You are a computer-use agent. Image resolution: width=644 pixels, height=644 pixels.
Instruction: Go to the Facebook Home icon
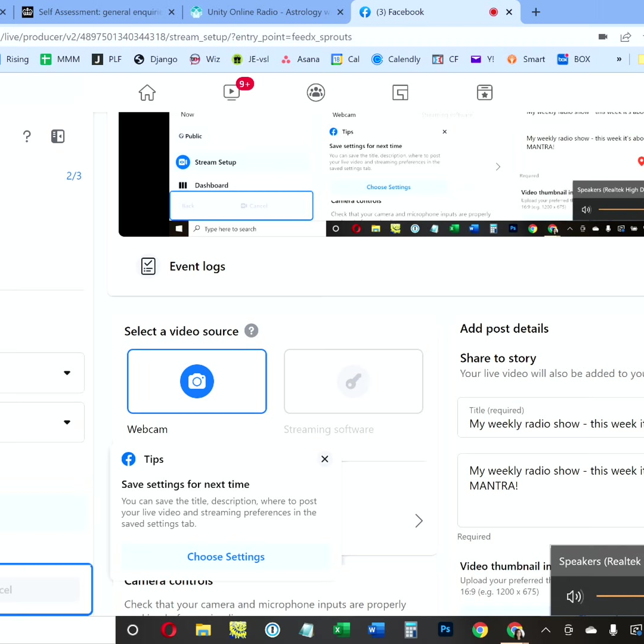[147, 92]
